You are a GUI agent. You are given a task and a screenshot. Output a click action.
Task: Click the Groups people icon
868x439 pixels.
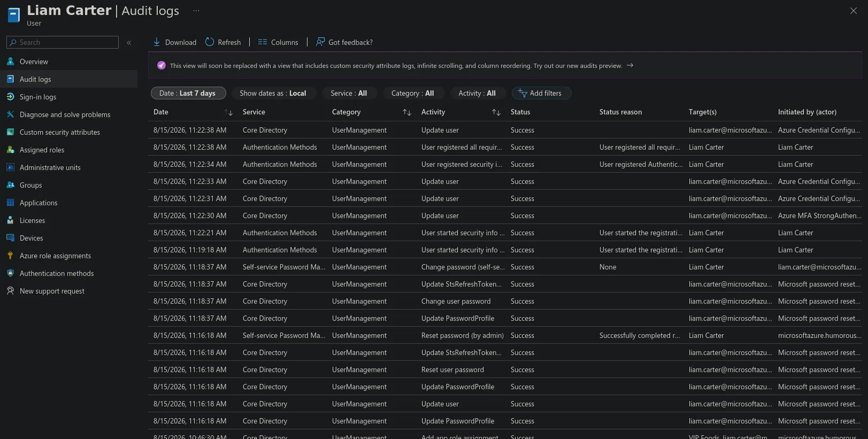pyautogui.click(x=10, y=185)
